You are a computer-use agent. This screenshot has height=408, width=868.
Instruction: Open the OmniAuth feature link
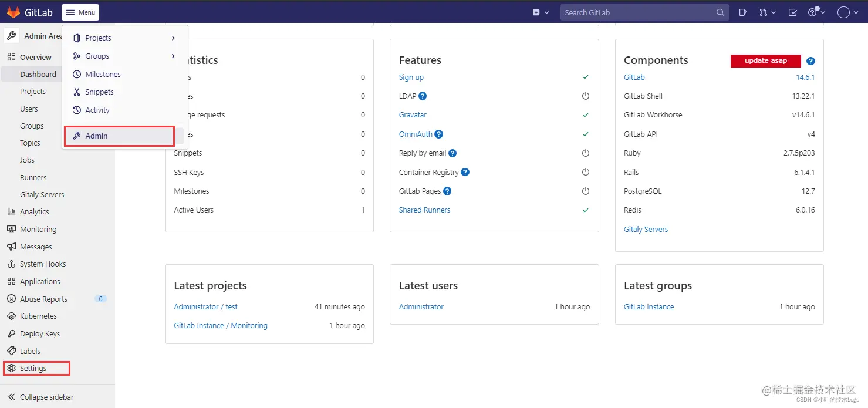pos(416,134)
